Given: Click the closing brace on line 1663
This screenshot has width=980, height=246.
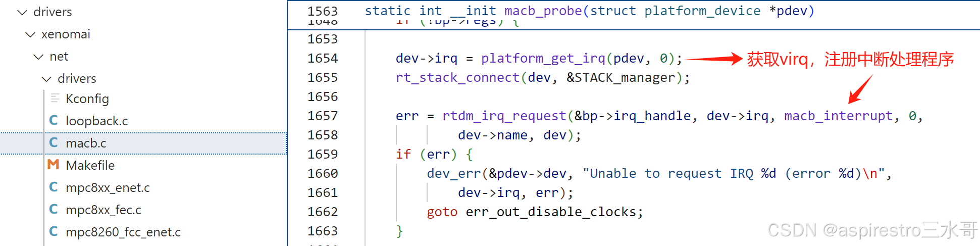Looking at the screenshot, I should coord(399,231).
